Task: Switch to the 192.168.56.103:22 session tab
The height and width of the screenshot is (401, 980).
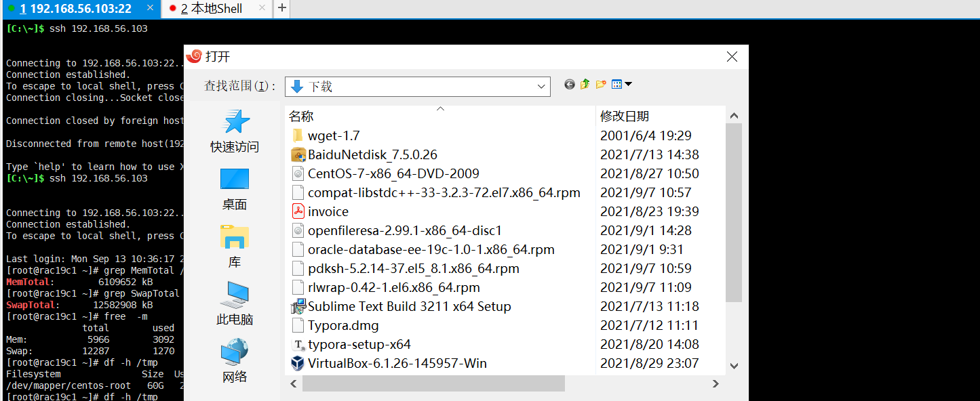Action: click(81, 9)
